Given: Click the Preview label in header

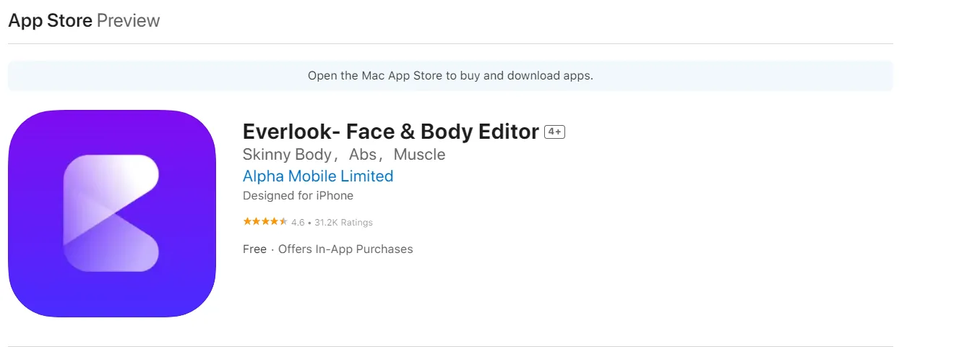Looking at the screenshot, I should (128, 20).
